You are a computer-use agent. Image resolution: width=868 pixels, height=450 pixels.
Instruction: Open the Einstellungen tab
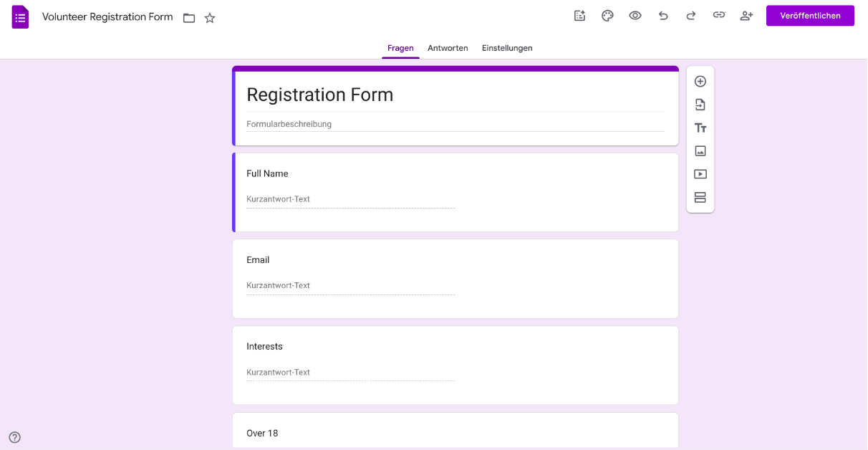coord(507,48)
